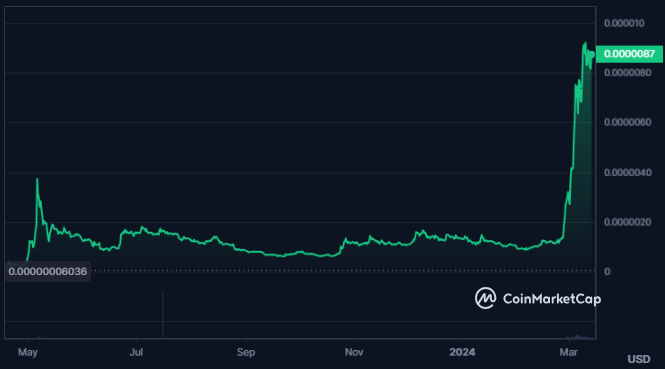Click the 0.0000040 y-axis value
665x369 pixels.
pyautogui.click(x=627, y=172)
